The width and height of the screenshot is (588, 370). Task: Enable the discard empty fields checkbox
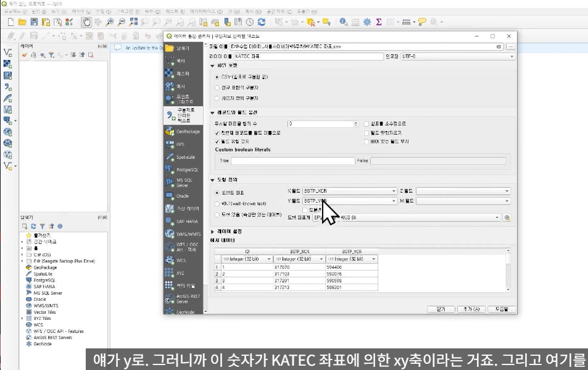366,141
